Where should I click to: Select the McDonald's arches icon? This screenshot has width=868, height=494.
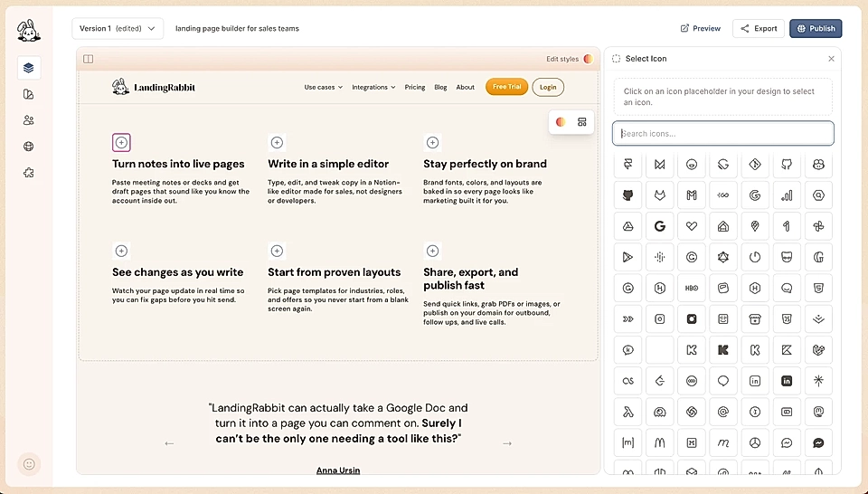click(660, 443)
